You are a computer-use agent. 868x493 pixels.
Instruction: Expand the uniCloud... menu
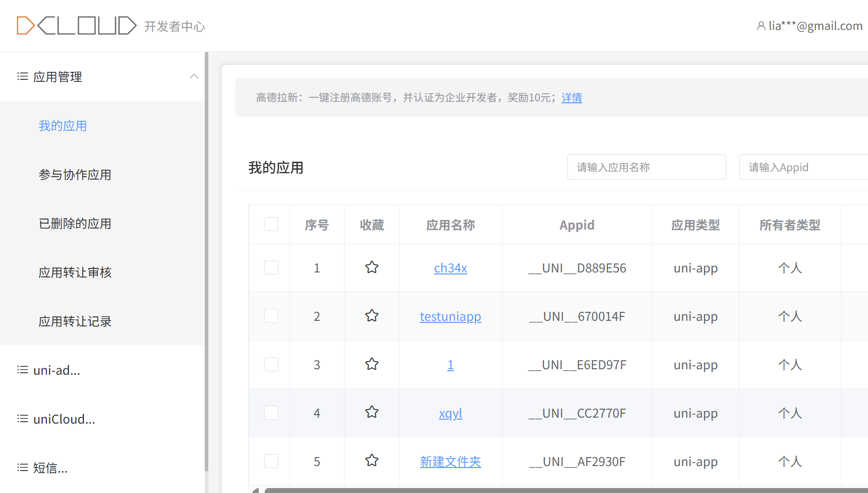click(102, 419)
